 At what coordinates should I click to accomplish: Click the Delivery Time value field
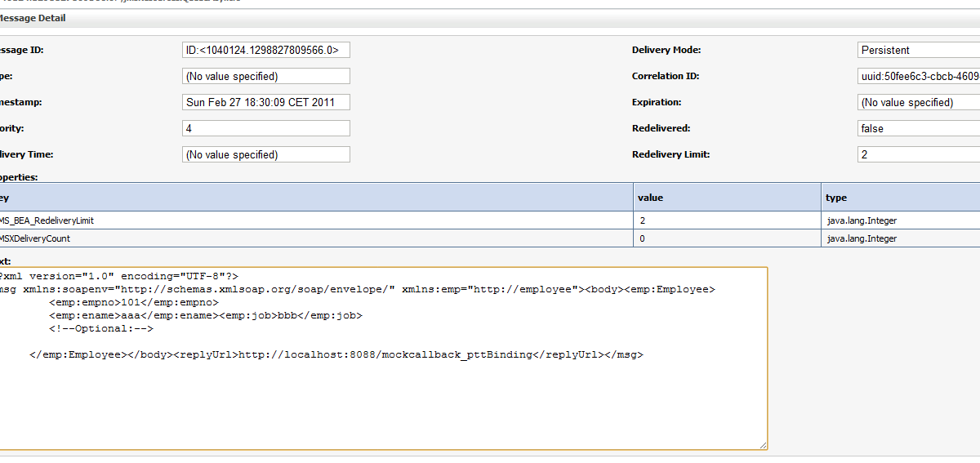click(x=266, y=154)
